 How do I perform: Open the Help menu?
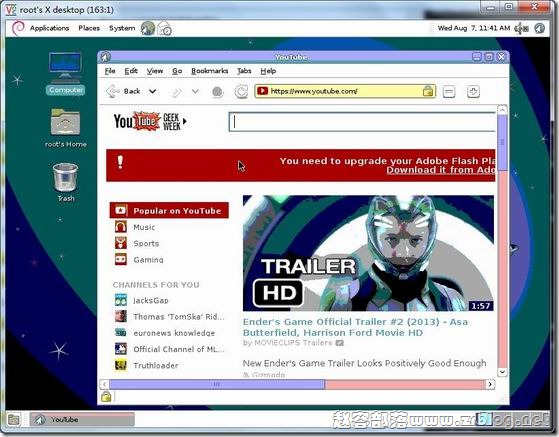point(268,71)
